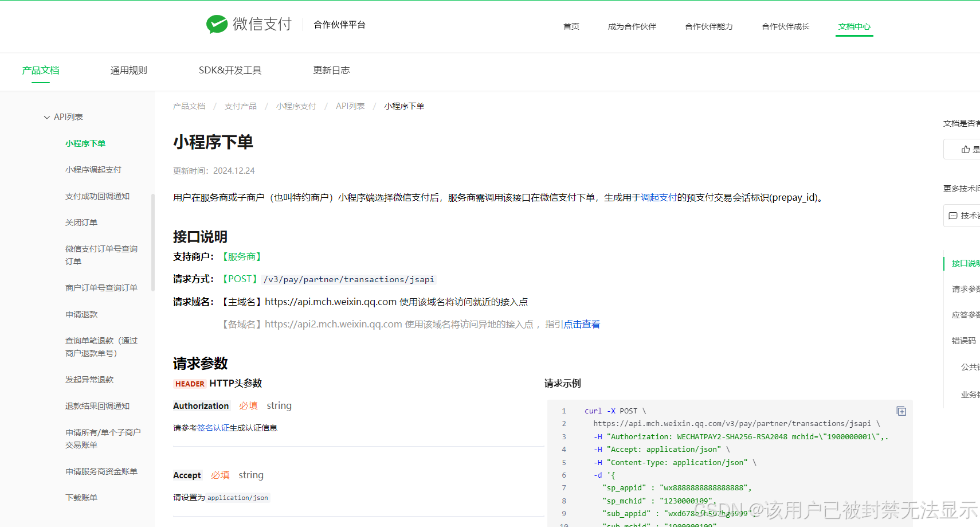Open 发起异常退款 in the sidebar
Image resolution: width=980 pixels, height=527 pixels.
click(x=89, y=380)
